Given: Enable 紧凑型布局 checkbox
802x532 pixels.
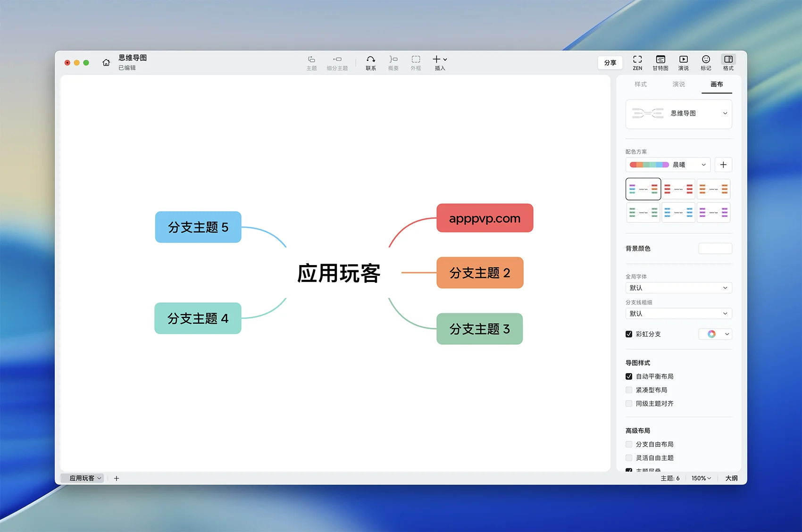Looking at the screenshot, I should coord(629,390).
